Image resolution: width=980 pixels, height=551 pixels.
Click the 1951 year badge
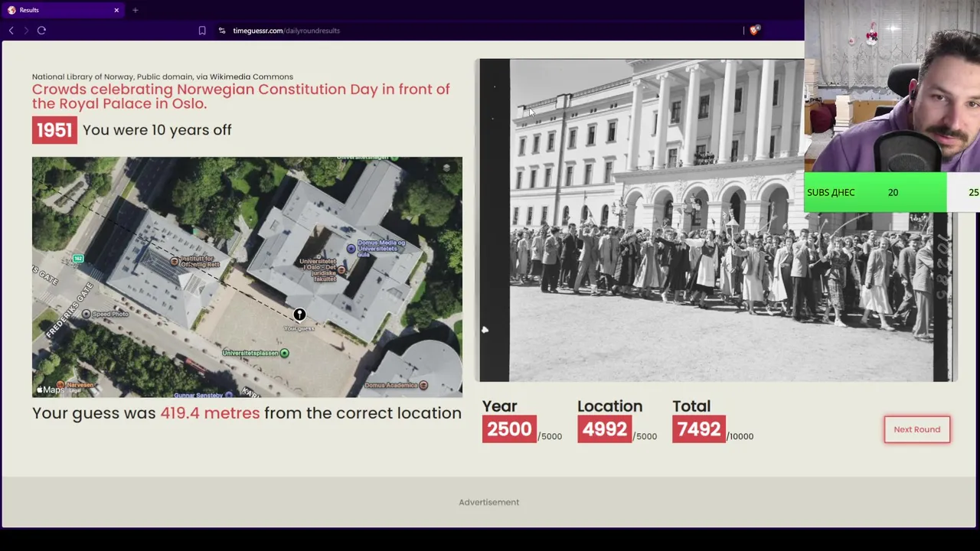54,130
